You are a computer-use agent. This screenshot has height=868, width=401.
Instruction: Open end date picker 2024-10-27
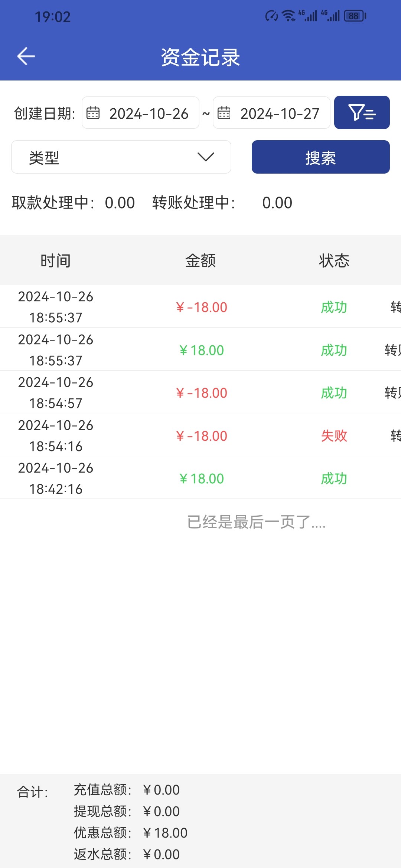click(280, 113)
